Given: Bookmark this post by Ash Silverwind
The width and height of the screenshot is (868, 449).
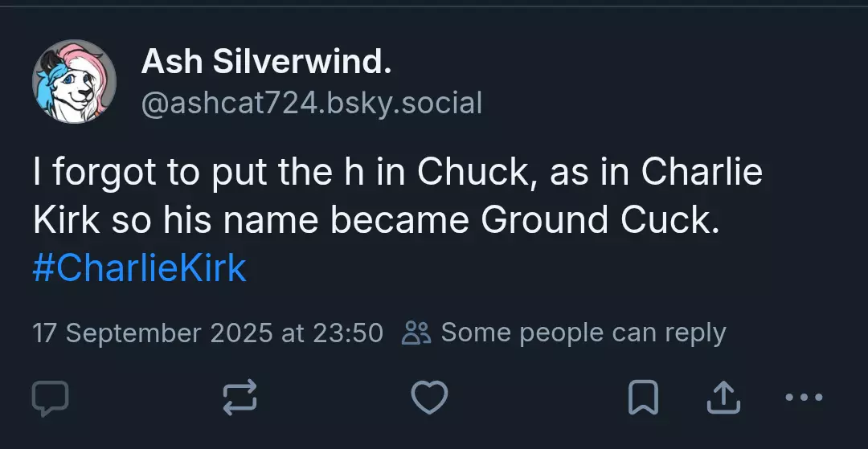Looking at the screenshot, I should [x=643, y=397].
